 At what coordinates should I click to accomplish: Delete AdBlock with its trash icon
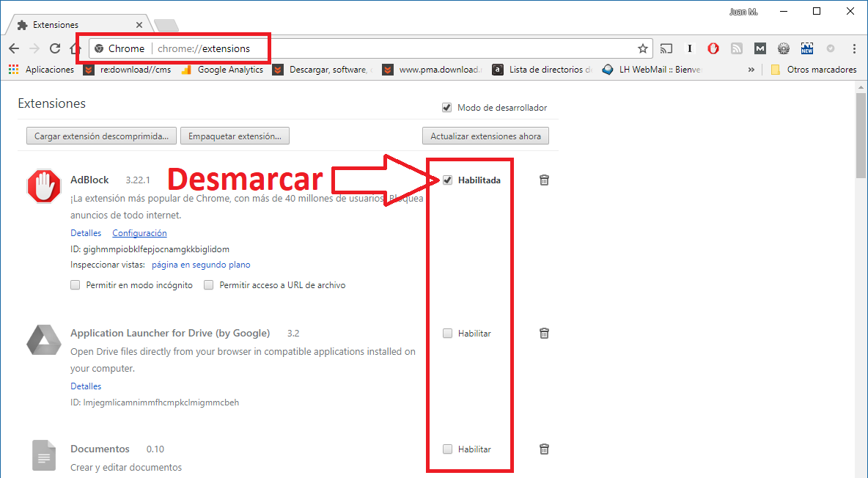tap(544, 180)
